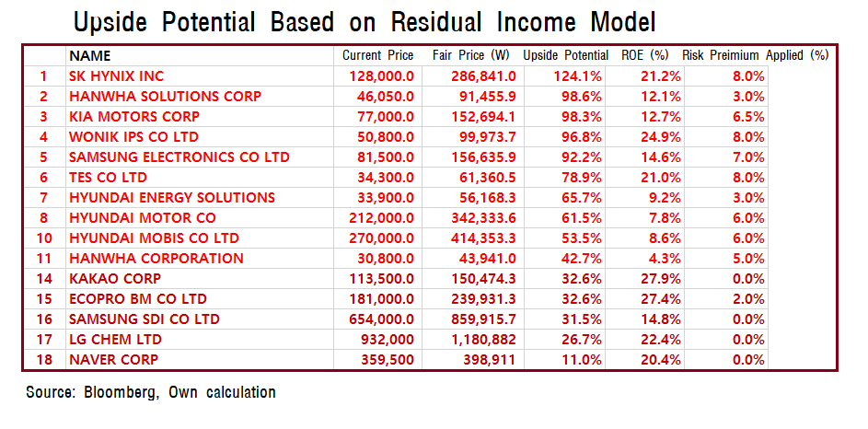Click the TES CO LTD name
This screenshot has height=429, width=868.
click(108, 178)
